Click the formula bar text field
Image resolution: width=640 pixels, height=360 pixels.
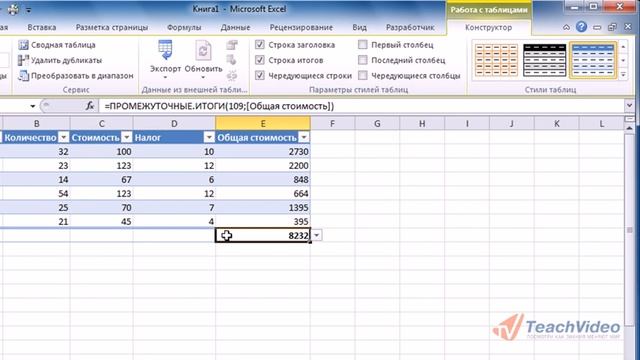362,106
